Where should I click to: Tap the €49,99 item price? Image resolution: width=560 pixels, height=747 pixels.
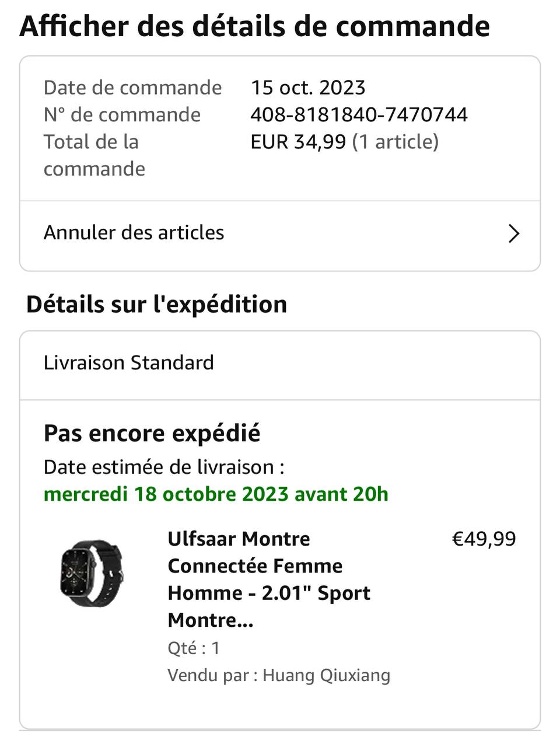[484, 539]
